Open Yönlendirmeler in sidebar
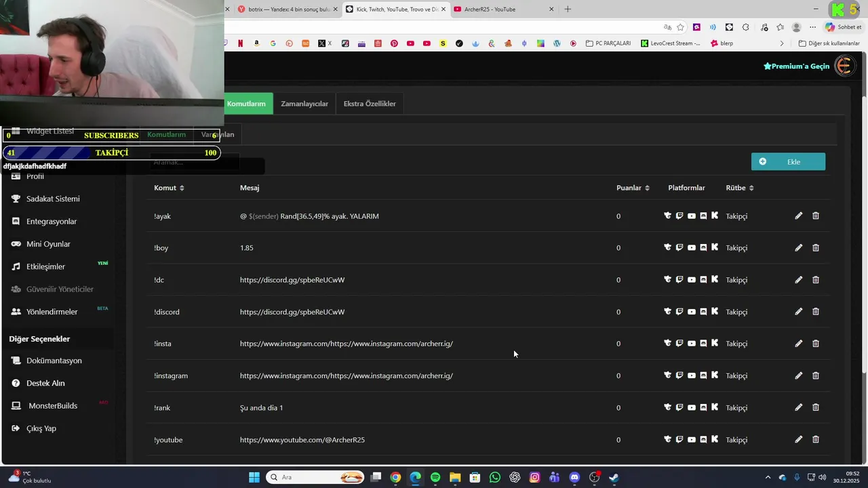Screen dimensions: 868x488 click(52, 312)
